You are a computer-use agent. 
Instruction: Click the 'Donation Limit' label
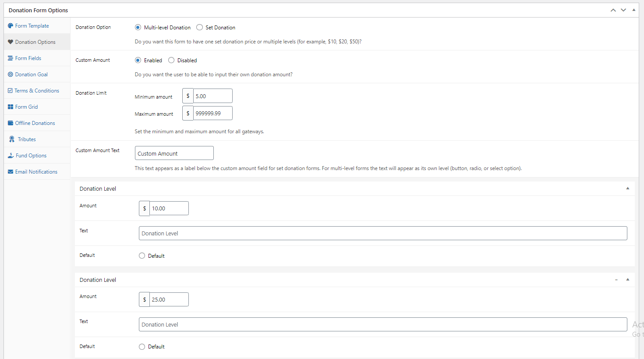(91, 93)
